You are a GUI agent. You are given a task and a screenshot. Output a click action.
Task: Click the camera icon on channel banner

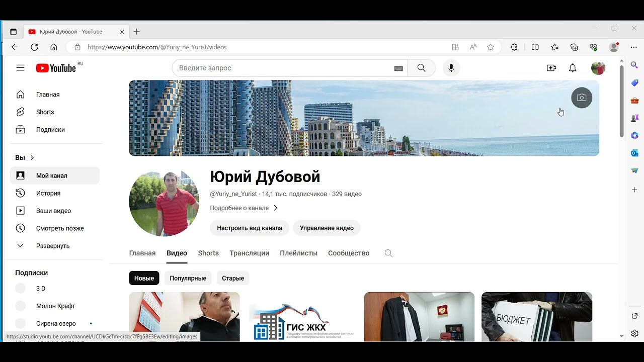pyautogui.click(x=582, y=98)
